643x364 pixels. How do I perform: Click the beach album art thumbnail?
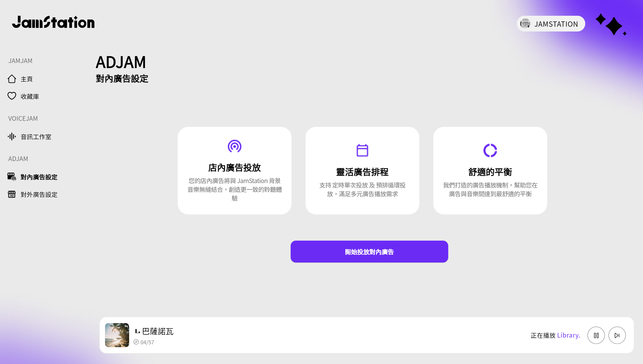pyautogui.click(x=117, y=335)
